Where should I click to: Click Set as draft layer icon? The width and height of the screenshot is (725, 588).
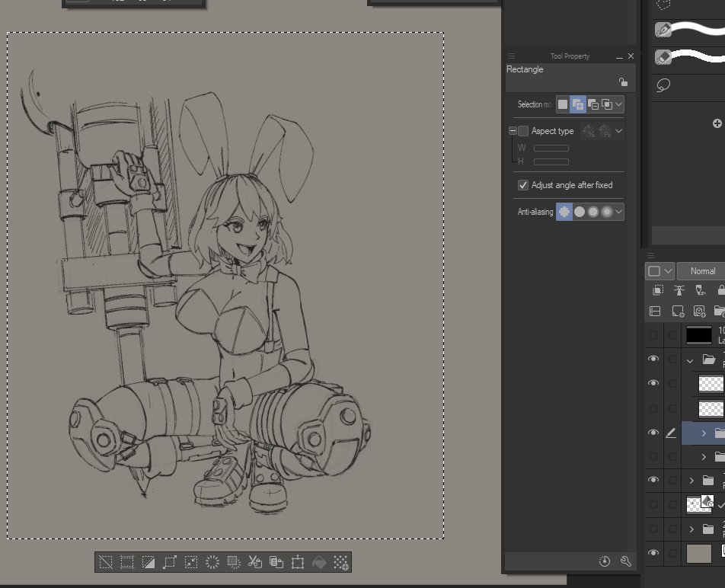(701, 290)
